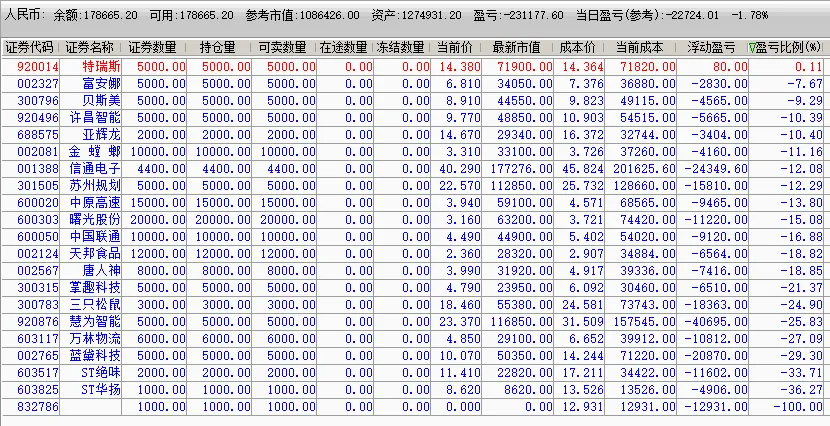Click stock code 600050
This screenshot has width=830, height=426.
[x=38, y=237]
